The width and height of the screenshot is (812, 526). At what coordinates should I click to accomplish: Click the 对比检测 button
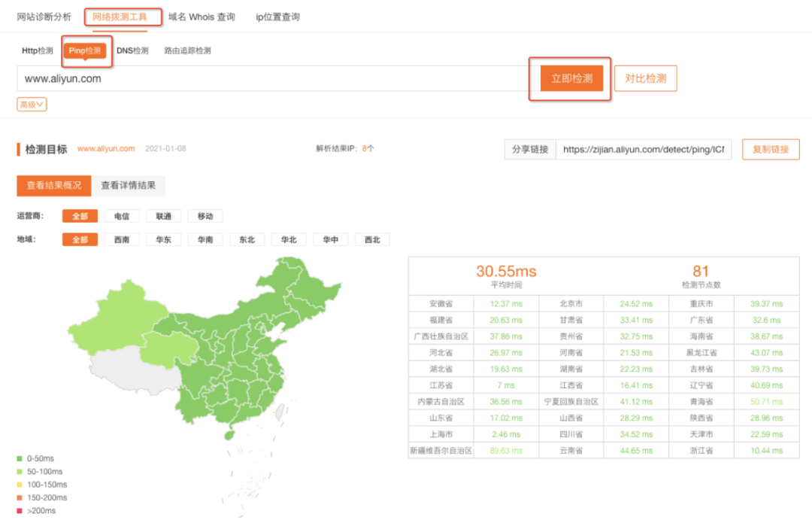click(645, 78)
